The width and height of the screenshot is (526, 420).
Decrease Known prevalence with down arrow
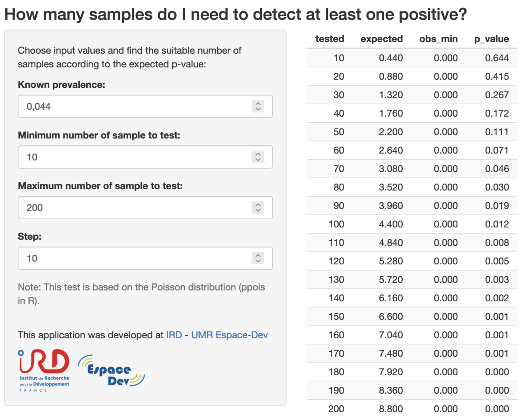[258, 109]
